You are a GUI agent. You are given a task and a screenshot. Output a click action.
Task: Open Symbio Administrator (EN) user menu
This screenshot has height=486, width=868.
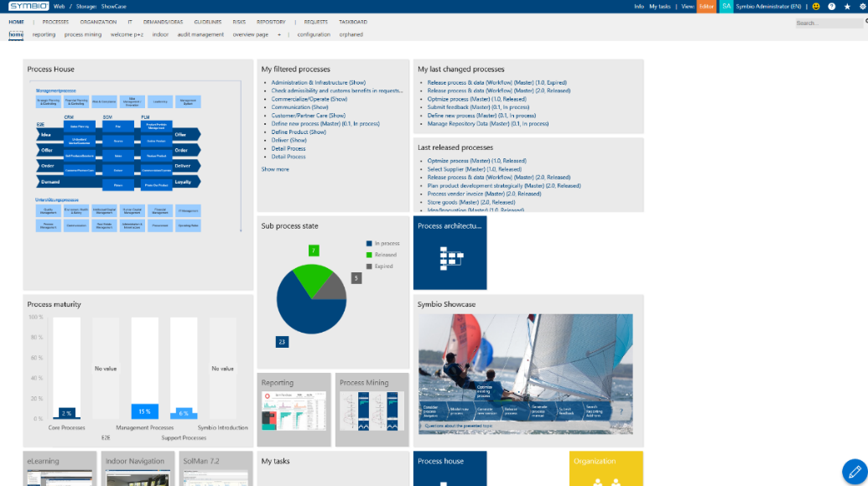point(768,7)
